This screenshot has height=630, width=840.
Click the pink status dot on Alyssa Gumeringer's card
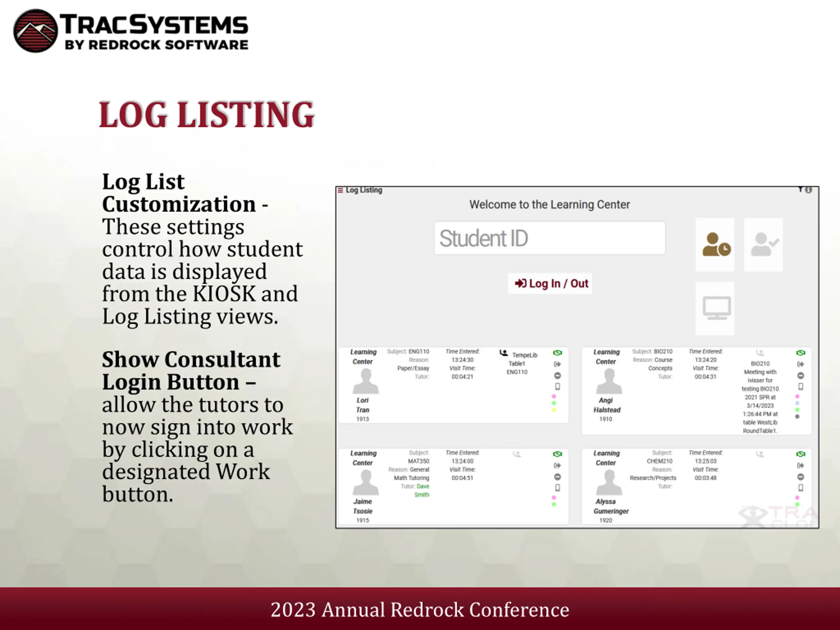[797, 497]
